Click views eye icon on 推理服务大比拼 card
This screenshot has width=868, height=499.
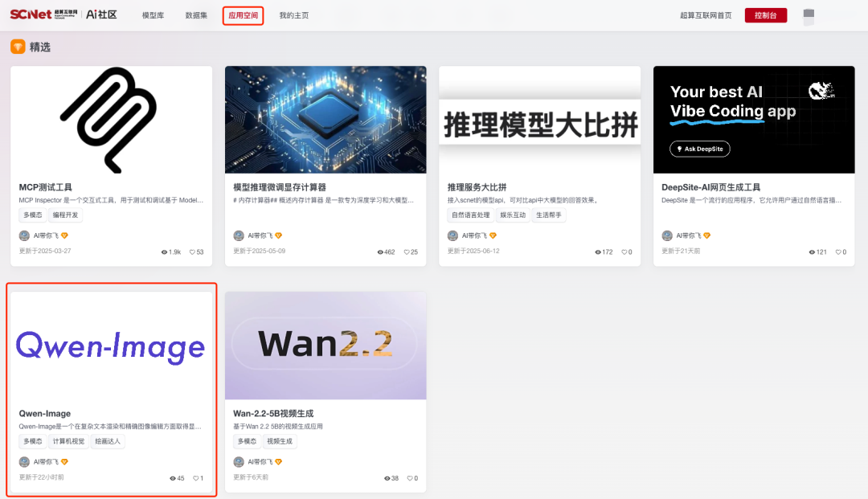click(598, 252)
